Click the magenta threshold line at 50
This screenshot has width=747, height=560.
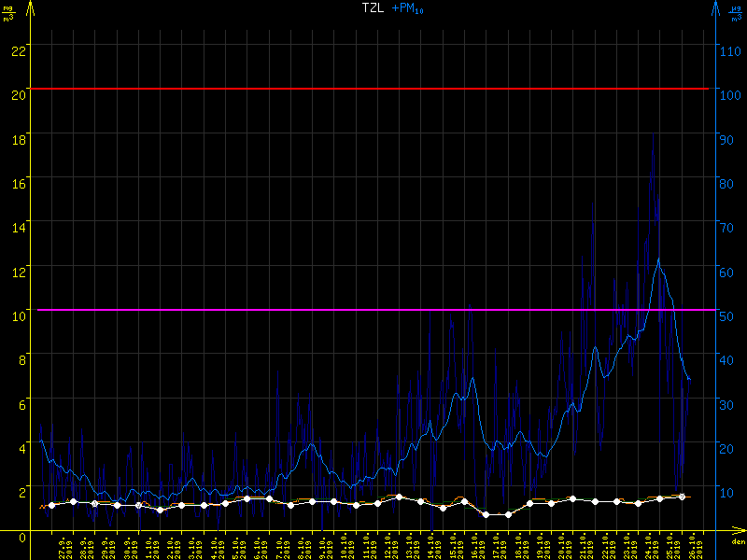point(373,310)
